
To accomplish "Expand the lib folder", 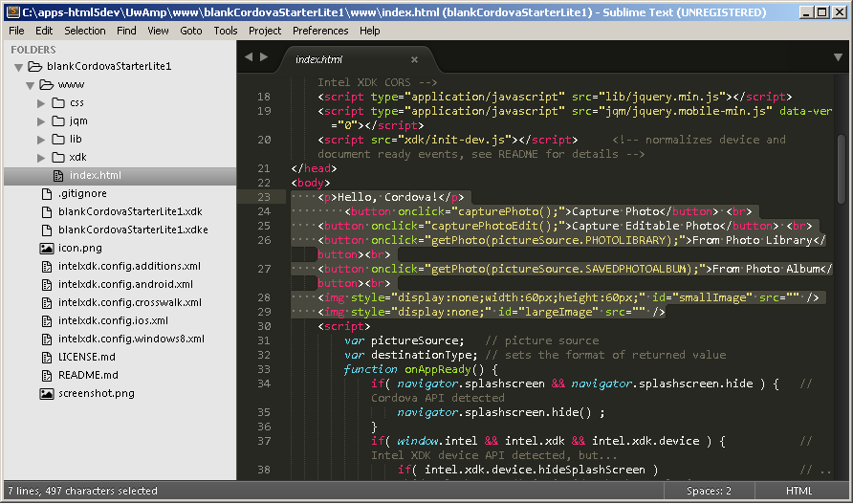I will [41, 140].
